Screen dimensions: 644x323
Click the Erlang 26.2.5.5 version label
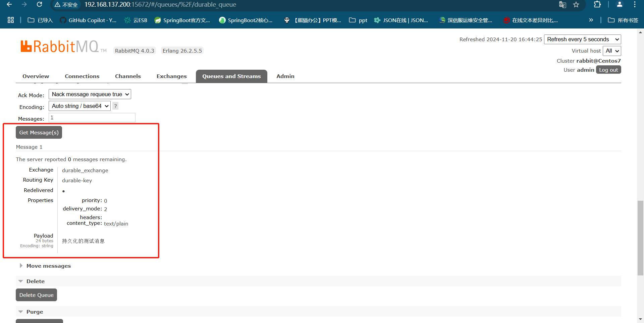182,51
